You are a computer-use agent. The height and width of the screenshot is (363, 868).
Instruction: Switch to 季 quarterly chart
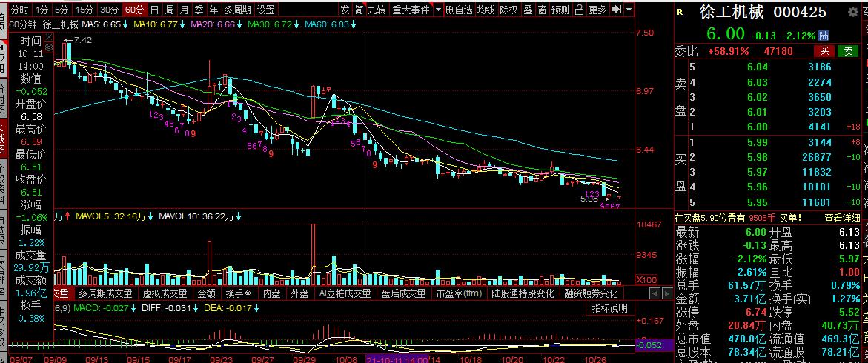pos(199,10)
